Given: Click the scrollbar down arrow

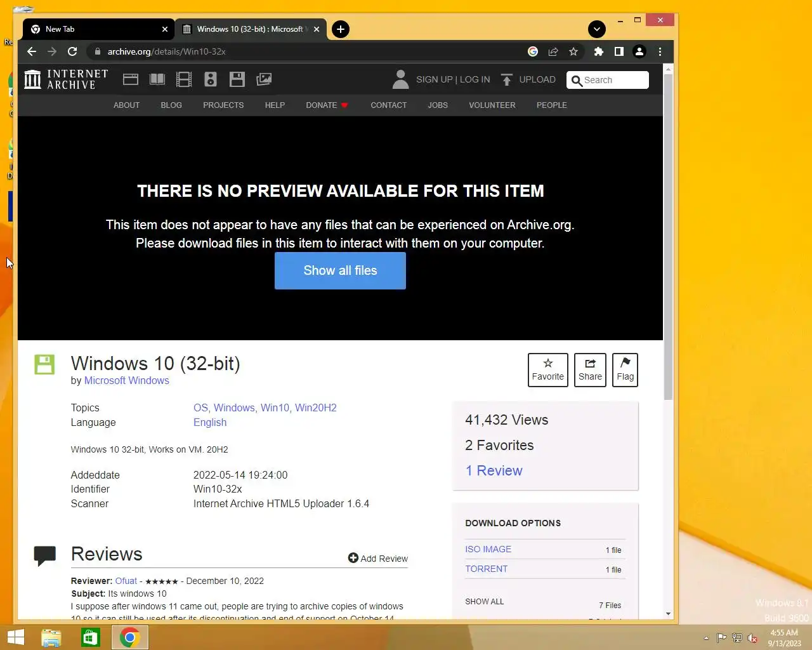Looking at the screenshot, I should (668, 614).
